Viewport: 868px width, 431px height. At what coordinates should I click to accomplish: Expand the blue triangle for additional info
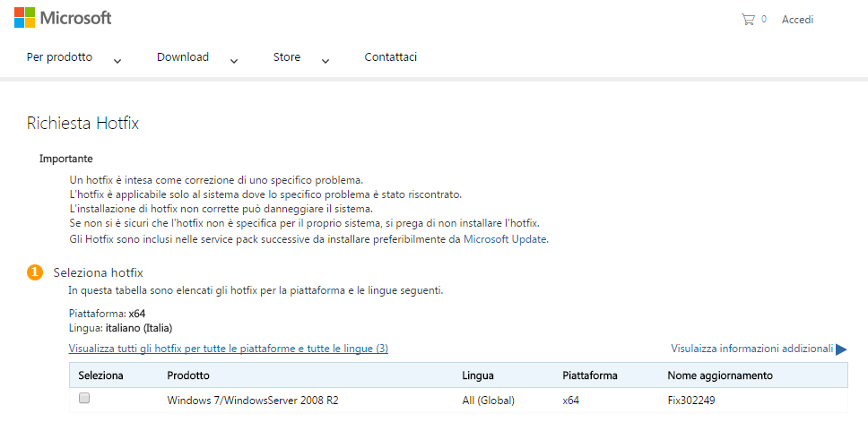click(841, 349)
